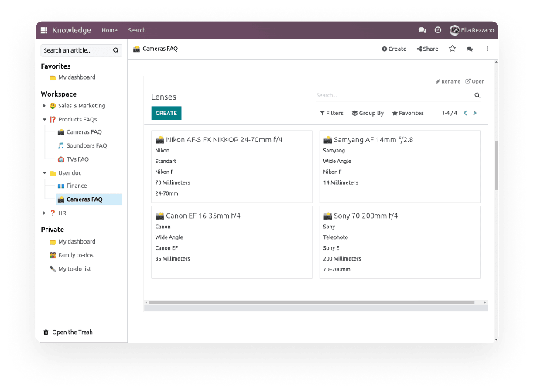This screenshot has width=534, height=392.
Task: Click the camera icon on the Sony 70-200mm card
Action: point(327,216)
